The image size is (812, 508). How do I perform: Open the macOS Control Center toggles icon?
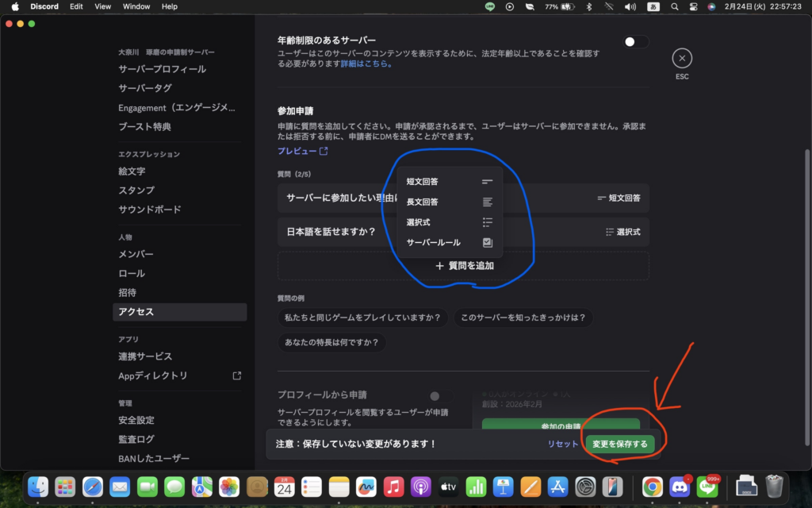(x=692, y=6)
